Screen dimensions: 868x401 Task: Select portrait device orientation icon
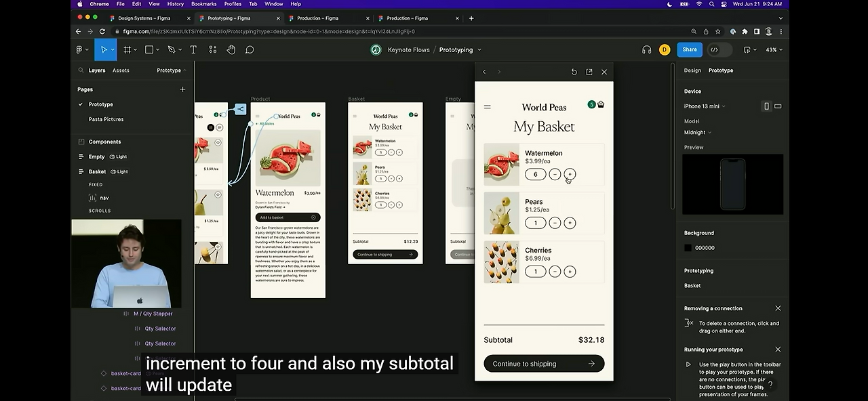tap(766, 106)
